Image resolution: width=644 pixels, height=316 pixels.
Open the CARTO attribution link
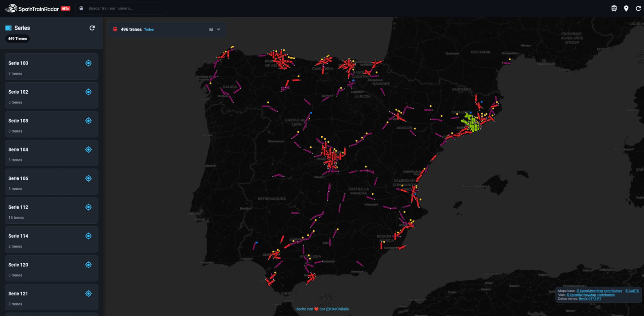tap(632, 291)
